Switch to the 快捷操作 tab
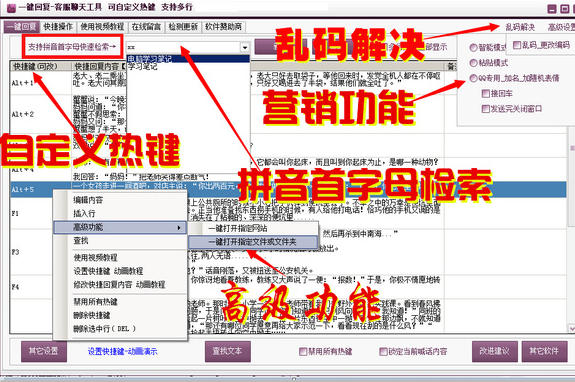 [58, 27]
